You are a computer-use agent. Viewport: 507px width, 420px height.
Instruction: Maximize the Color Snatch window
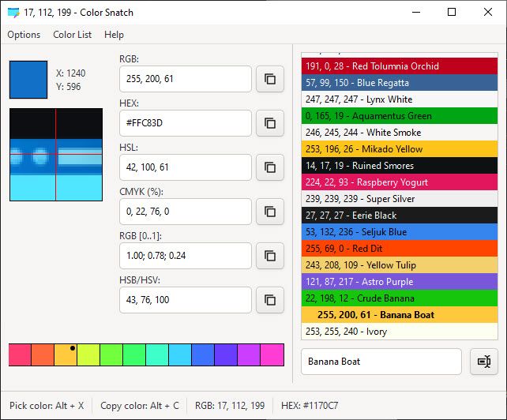pos(452,13)
